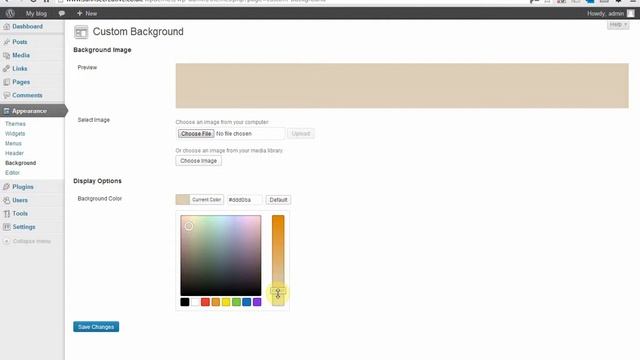Click the Plugins plug icon
Image resolution: width=640 pixels, height=360 pixels.
click(7, 187)
